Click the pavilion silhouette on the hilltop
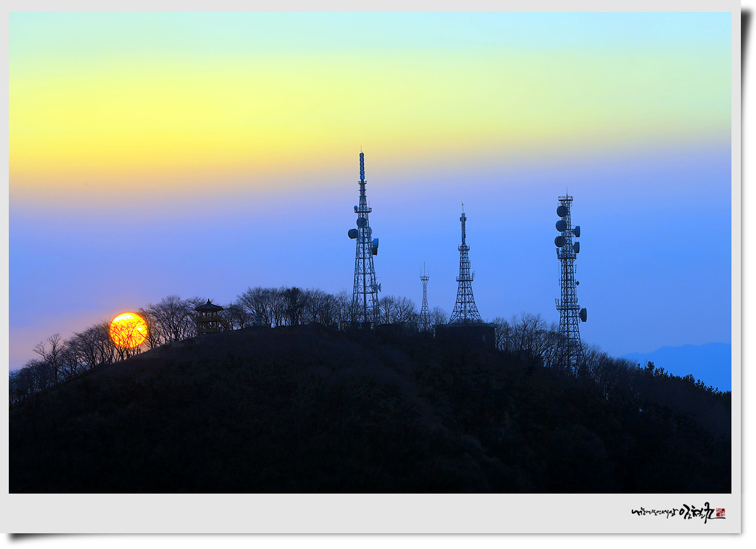This screenshot has height=549, width=756. (209, 317)
